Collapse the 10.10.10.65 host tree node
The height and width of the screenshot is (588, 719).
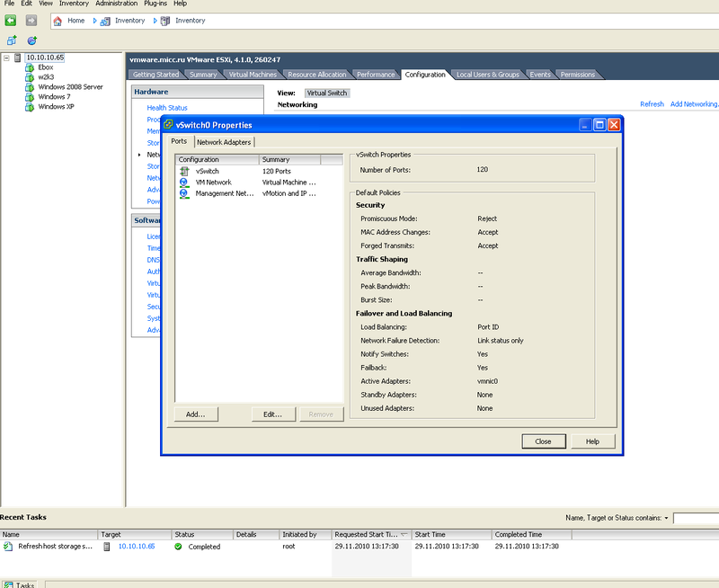[x=6, y=58]
